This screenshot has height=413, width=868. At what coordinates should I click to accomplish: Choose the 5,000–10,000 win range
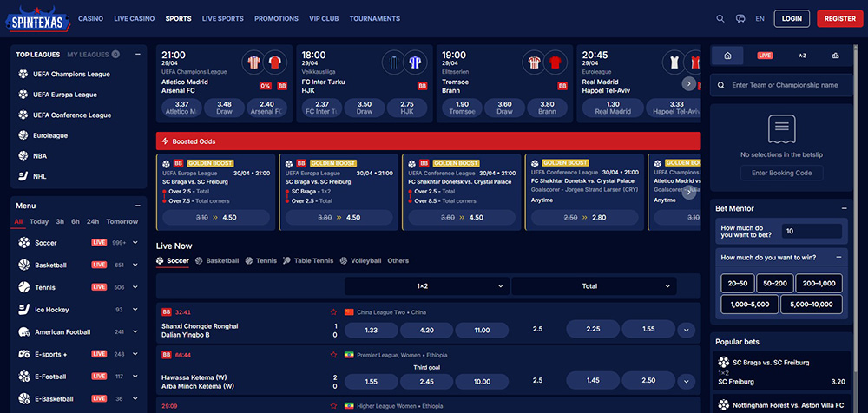(x=812, y=304)
